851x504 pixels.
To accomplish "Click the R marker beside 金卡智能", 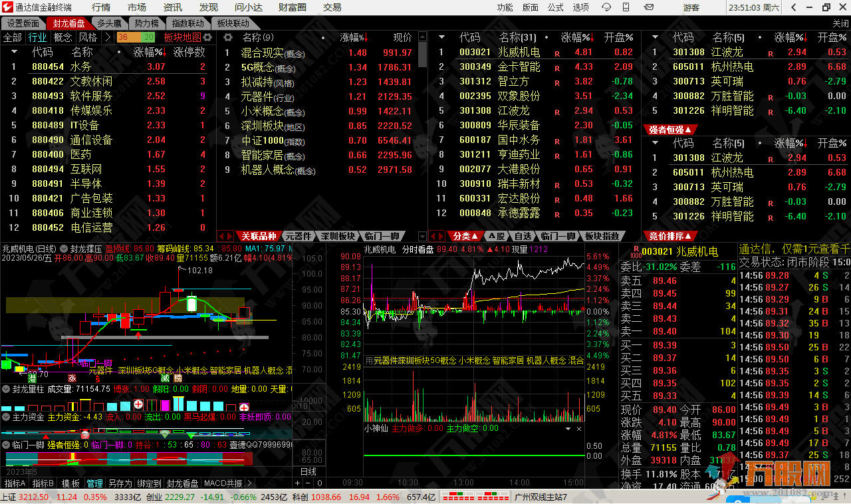I will (557, 67).
